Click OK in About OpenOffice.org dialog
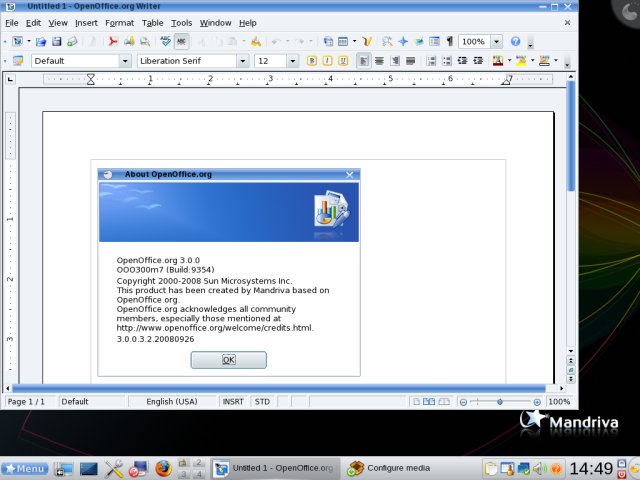This screenshot has width=640, height=480. point(229,360)
